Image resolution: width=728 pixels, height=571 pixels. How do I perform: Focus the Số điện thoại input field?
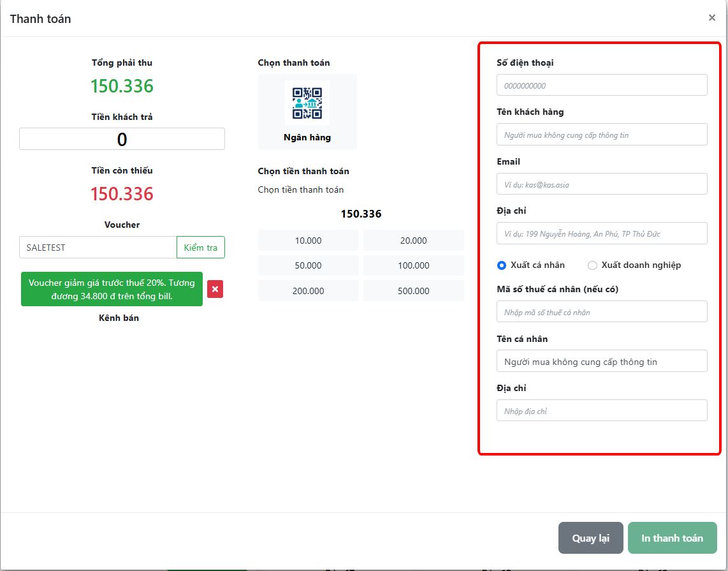pyautogui.click(x=601, y=85)
